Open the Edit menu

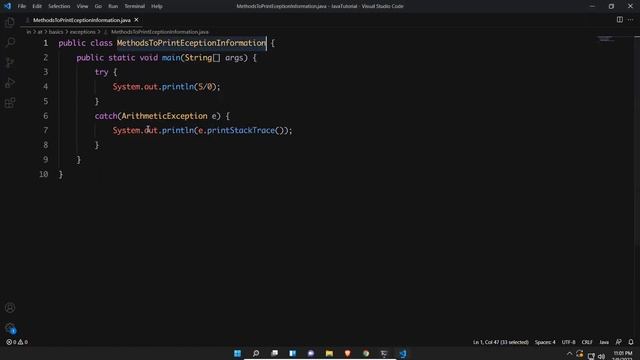coord(37,6)
